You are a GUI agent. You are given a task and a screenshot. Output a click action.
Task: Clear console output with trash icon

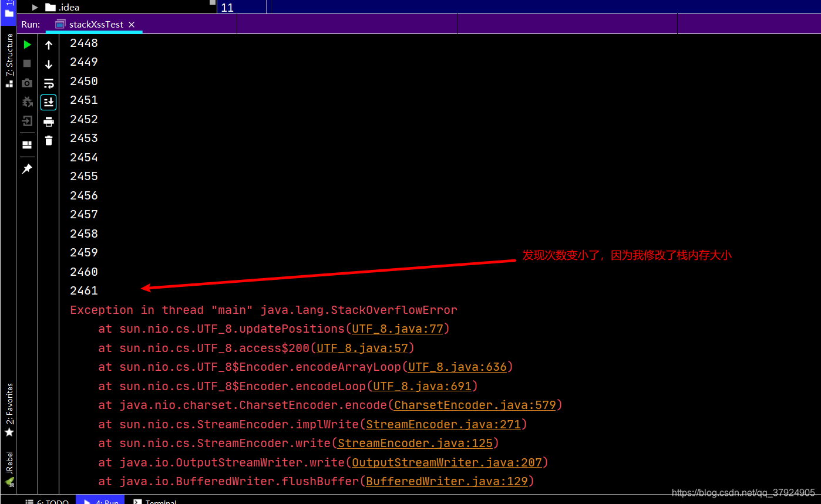(49, 140)
